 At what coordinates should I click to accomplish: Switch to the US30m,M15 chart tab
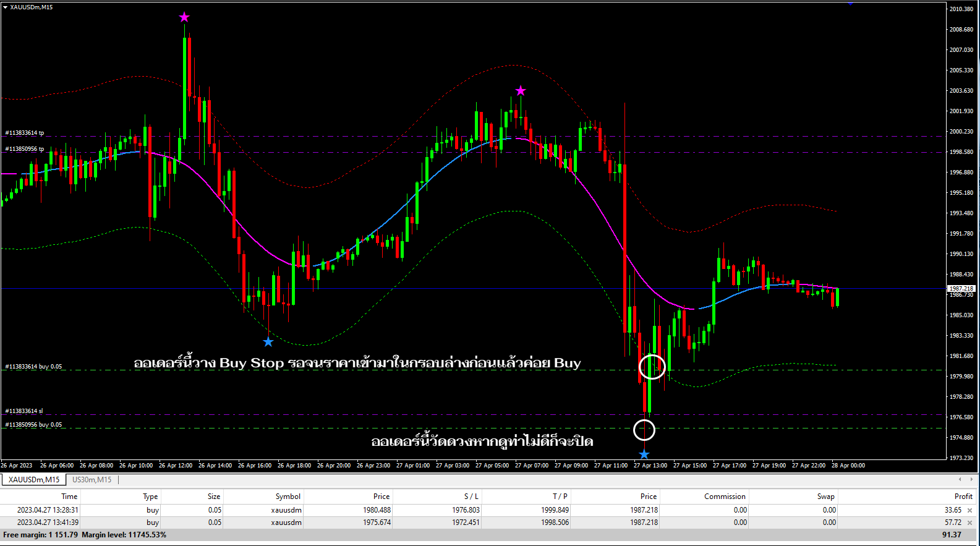[92, 480]
